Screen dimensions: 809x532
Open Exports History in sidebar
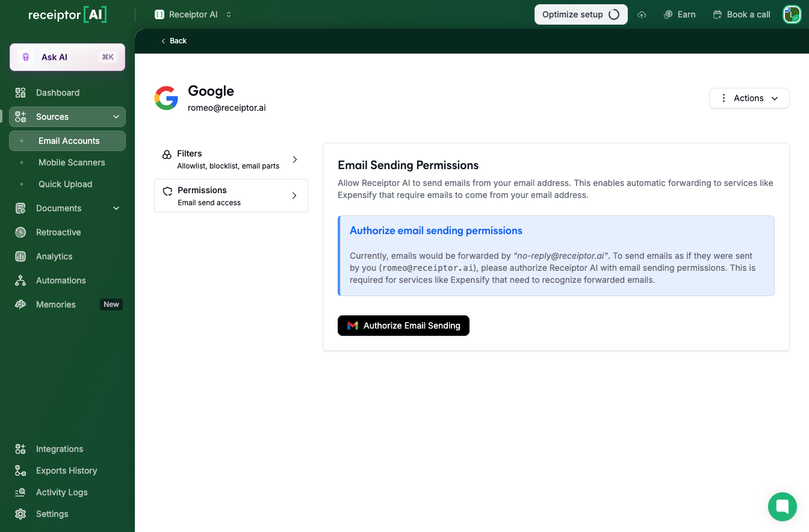click(67, 471)
